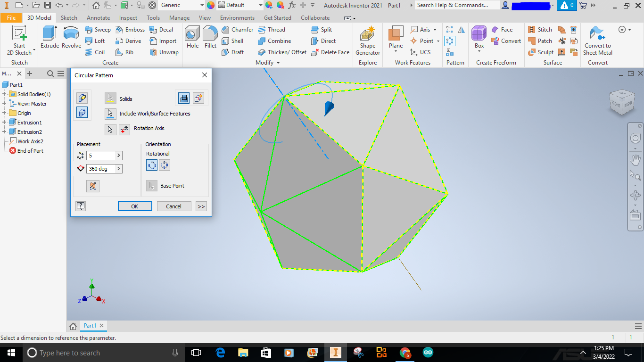Click the ViewCube in the viewport
This screenshot has width=644, height=362.
coord(622,102)
